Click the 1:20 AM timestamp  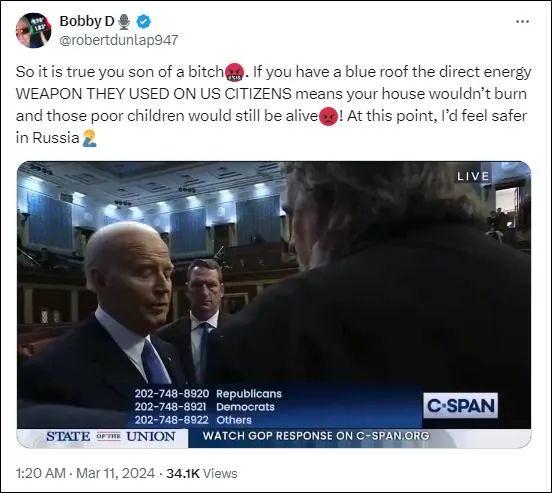click(40, 473)
